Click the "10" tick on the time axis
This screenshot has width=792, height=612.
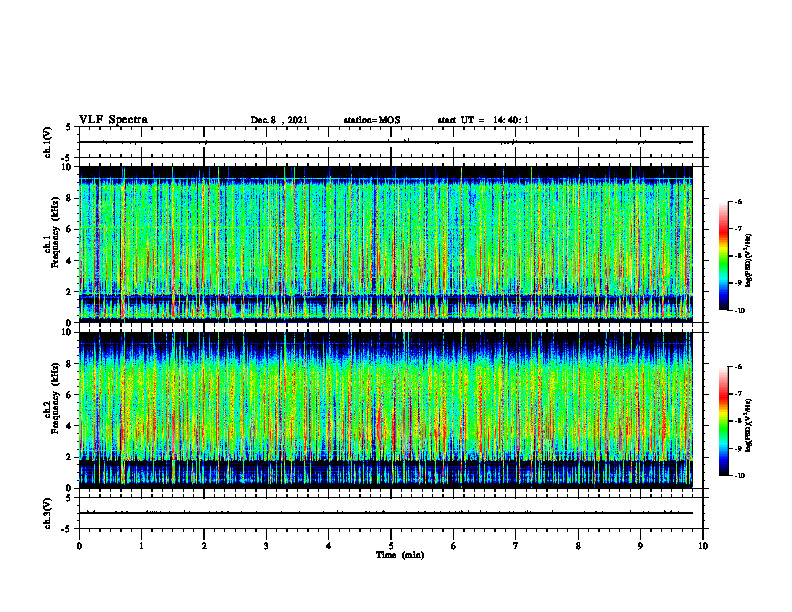703,546
